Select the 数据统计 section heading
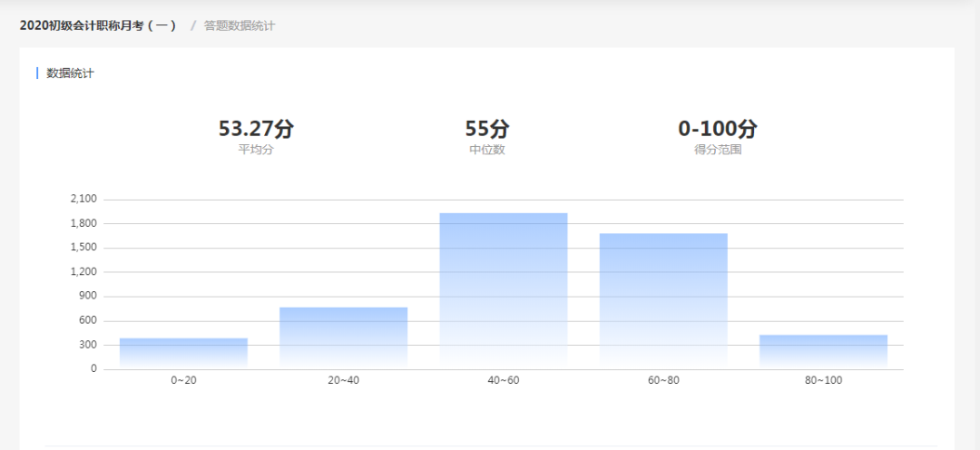 coord(70,73)
